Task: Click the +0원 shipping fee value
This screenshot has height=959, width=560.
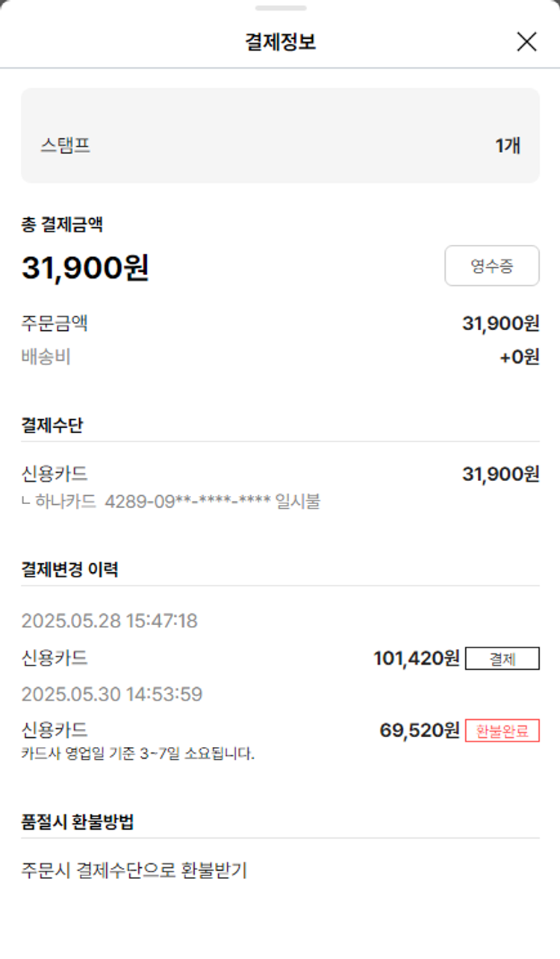Action: coord(519,358)
